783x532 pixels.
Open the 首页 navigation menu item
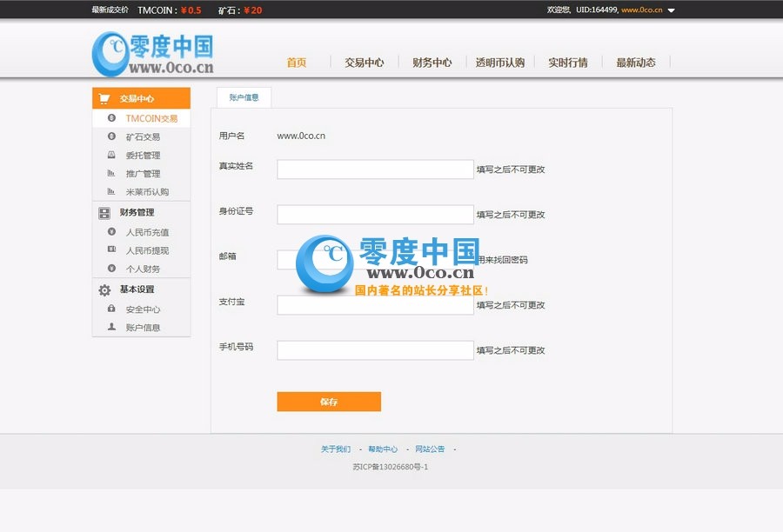coord(296,62)
